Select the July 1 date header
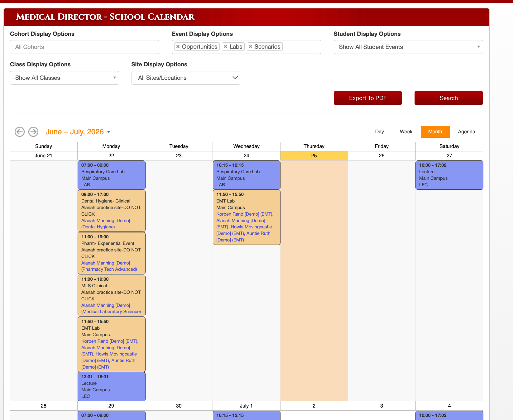This screenshot has height=420, width=513. coord(246,406)
